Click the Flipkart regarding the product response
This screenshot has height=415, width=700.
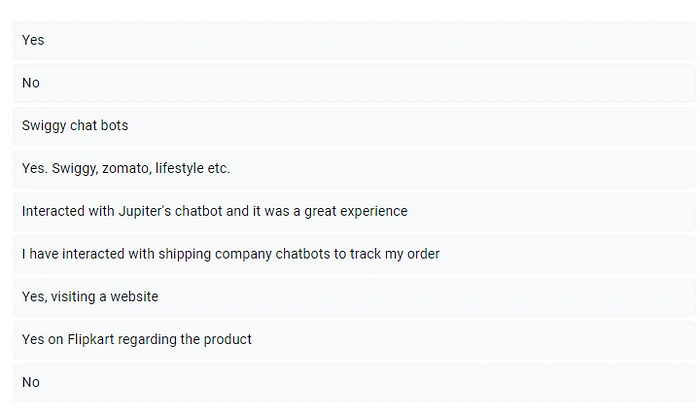pyautogui.click(x=354, y=340)
